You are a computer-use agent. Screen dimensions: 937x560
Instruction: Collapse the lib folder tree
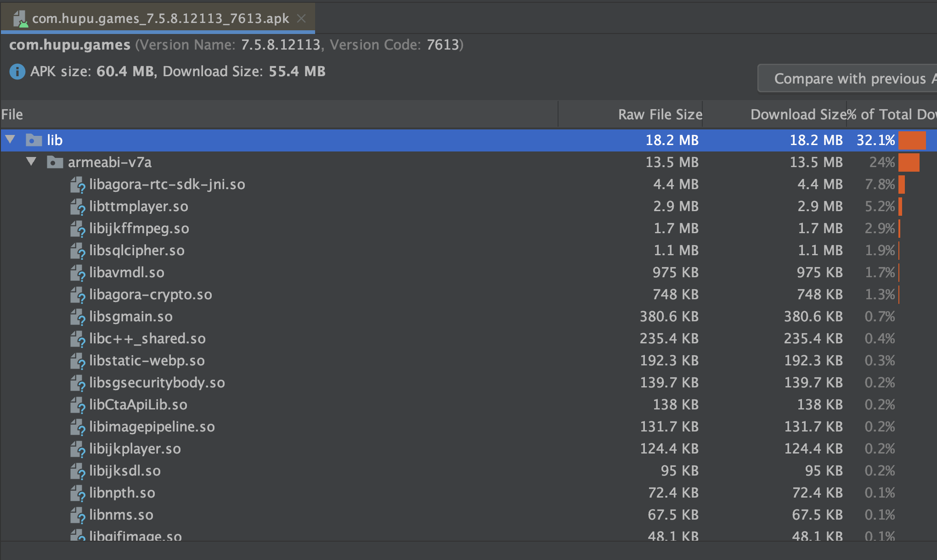[11, 140]
